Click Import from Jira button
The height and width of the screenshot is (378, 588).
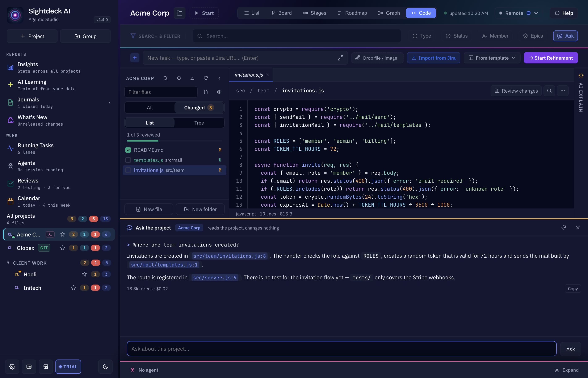pos(433,58)
